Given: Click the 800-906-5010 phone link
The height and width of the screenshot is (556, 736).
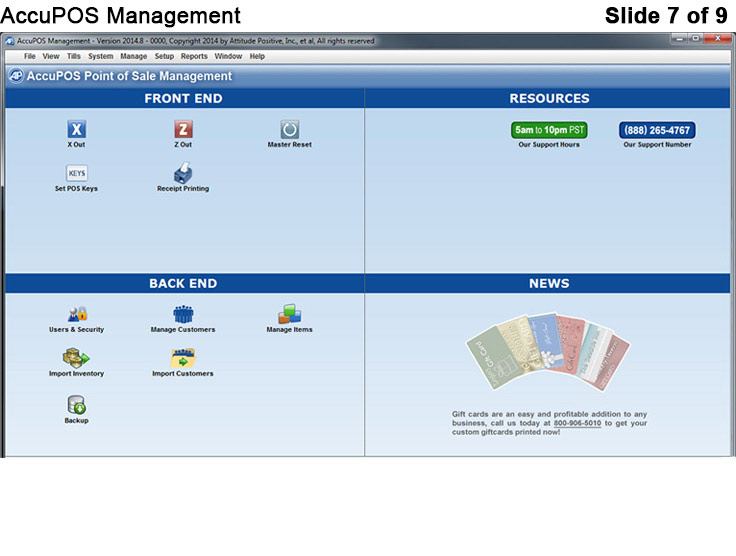Looking at the screenshot, I should pos(577,423).
